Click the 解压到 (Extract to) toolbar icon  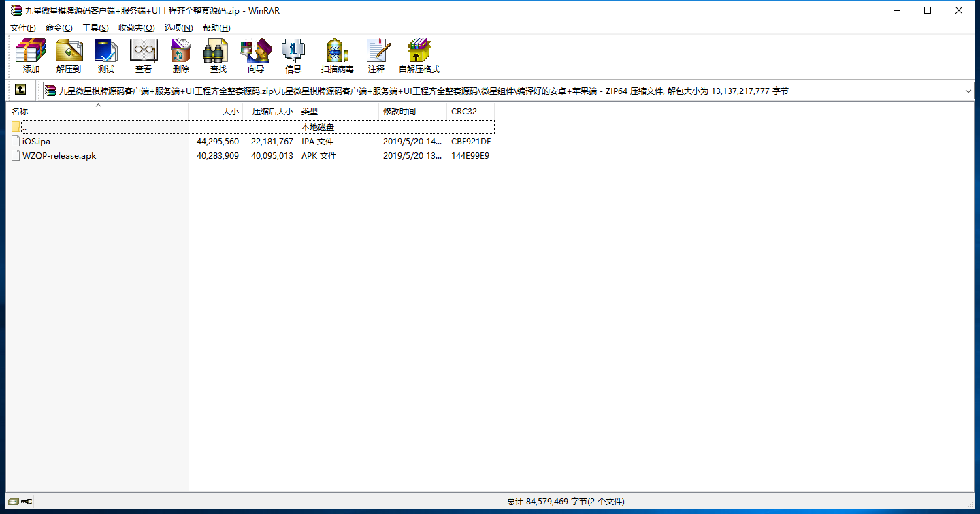pos(69,51)
